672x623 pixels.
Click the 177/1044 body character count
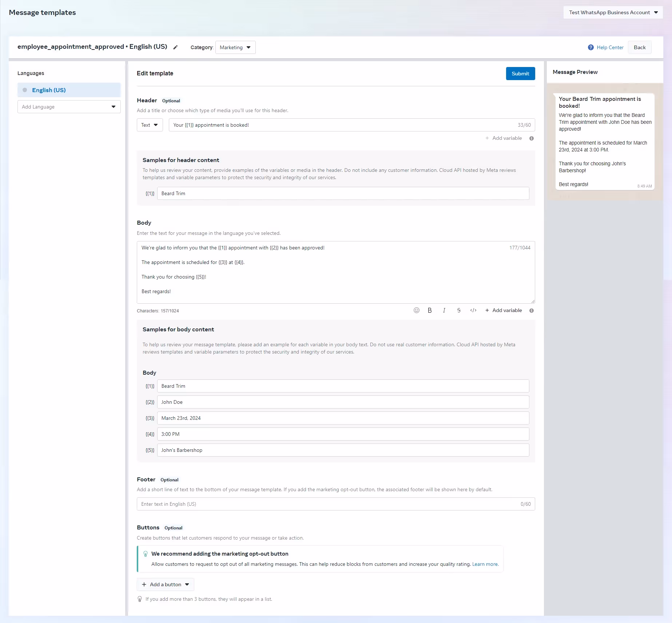pyautogui.click(x=520, y=248)
